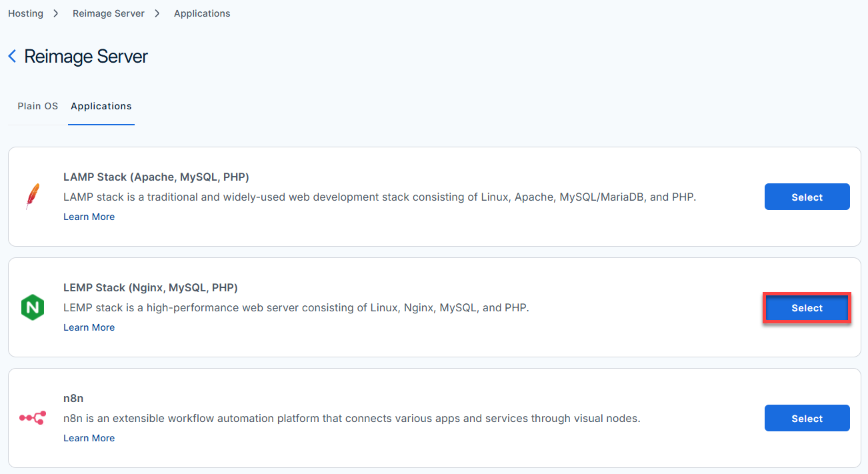This screenshot has height=474, width=868.
Task: Go to Reimage Server breadcrumb
Action: (109, 13)
